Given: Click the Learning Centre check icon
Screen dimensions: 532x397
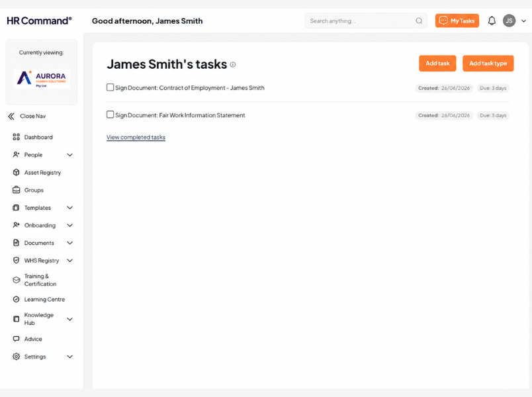Looking at the screenshot, I should [x=16, y=299].
